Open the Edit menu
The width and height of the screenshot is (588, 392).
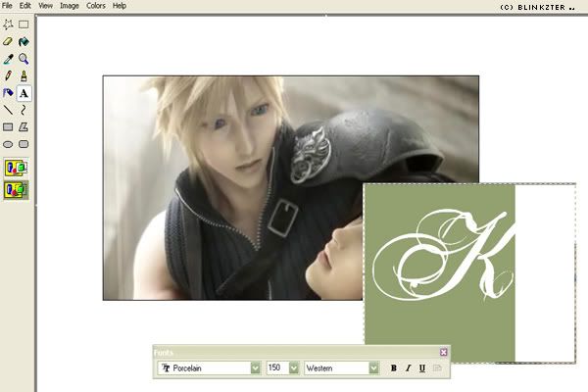25,6
